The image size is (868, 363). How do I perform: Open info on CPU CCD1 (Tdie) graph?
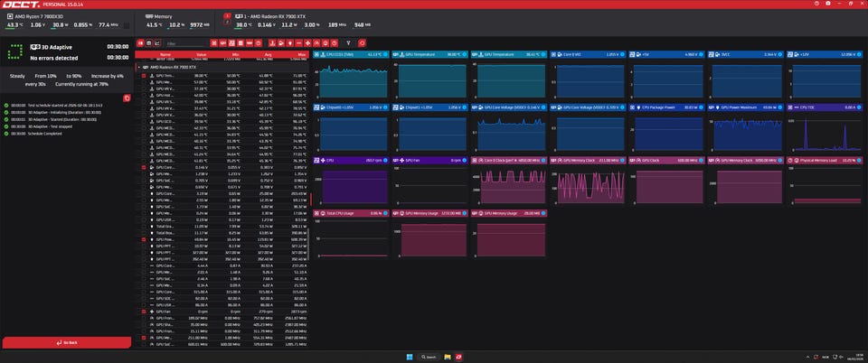tap(384, 54)
